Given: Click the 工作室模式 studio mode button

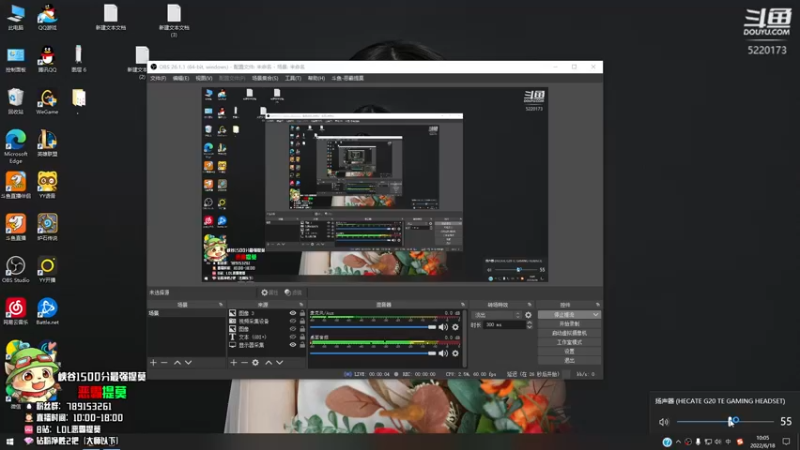Looking at the screenshot, I should coord(569,342).
